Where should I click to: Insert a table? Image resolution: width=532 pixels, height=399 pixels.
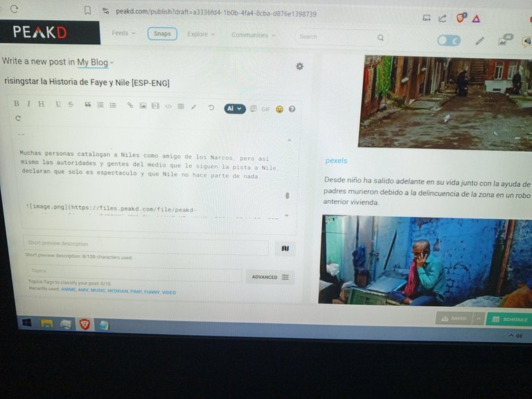pos(181,107)
